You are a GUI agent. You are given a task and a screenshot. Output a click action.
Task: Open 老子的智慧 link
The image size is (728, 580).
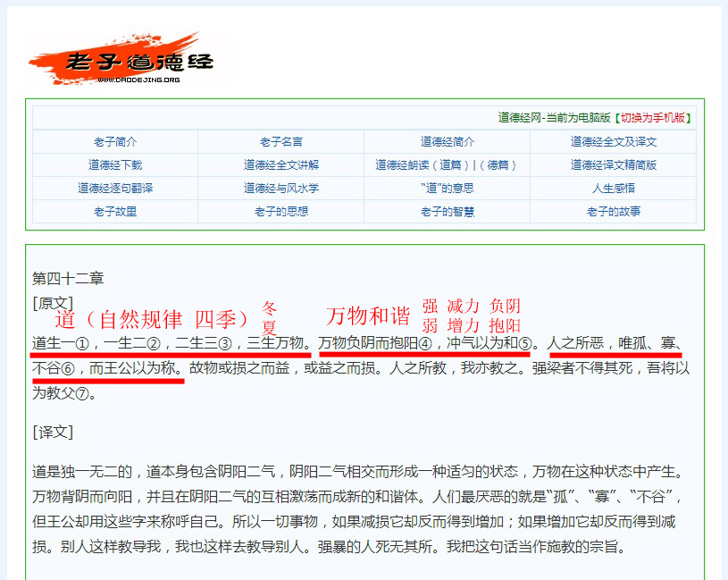[448, 211]
